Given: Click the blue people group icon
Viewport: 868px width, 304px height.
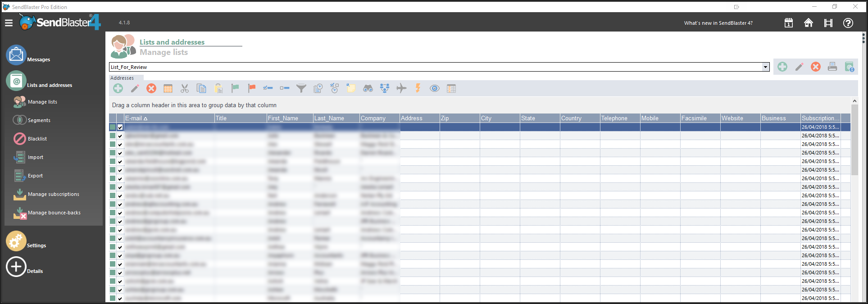Looking at the screenshot, I should tap(385, 88).
